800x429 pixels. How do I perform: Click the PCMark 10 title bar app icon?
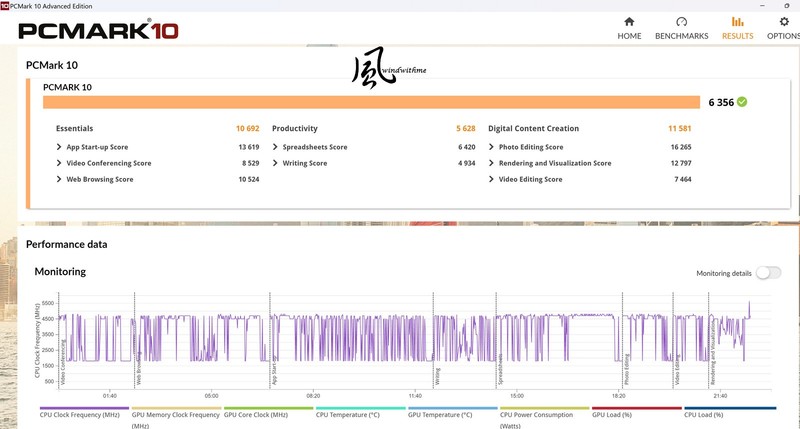coord(5,6)
